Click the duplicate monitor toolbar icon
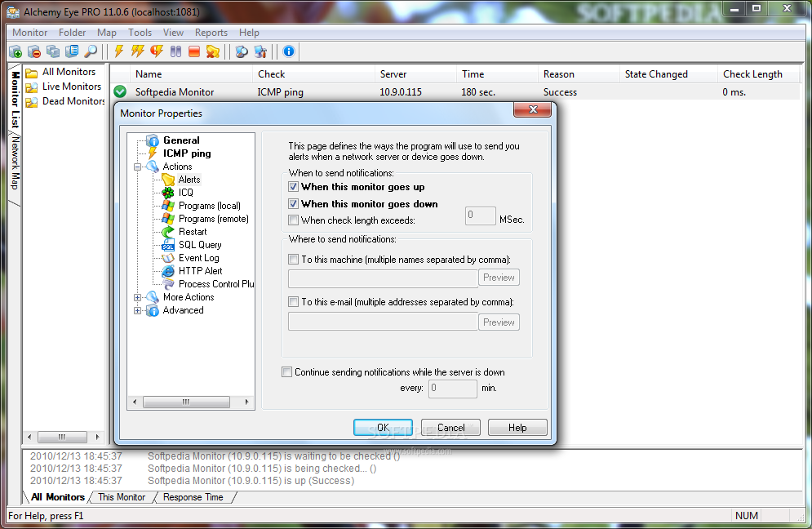The width and height of the screenshot is (812, 529). [x=53, y=51]
